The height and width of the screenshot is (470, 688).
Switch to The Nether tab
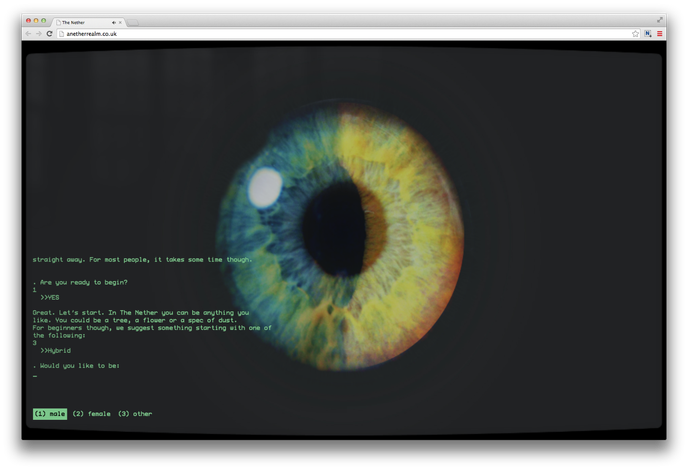pos(82,21)
